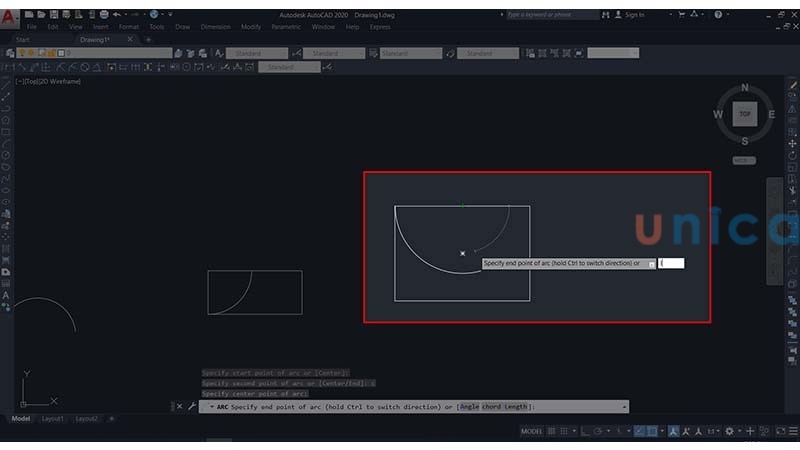Toggle snap mode in status bar
The height and width of the screenshot is (450, 800).
(x=564, y=431)
